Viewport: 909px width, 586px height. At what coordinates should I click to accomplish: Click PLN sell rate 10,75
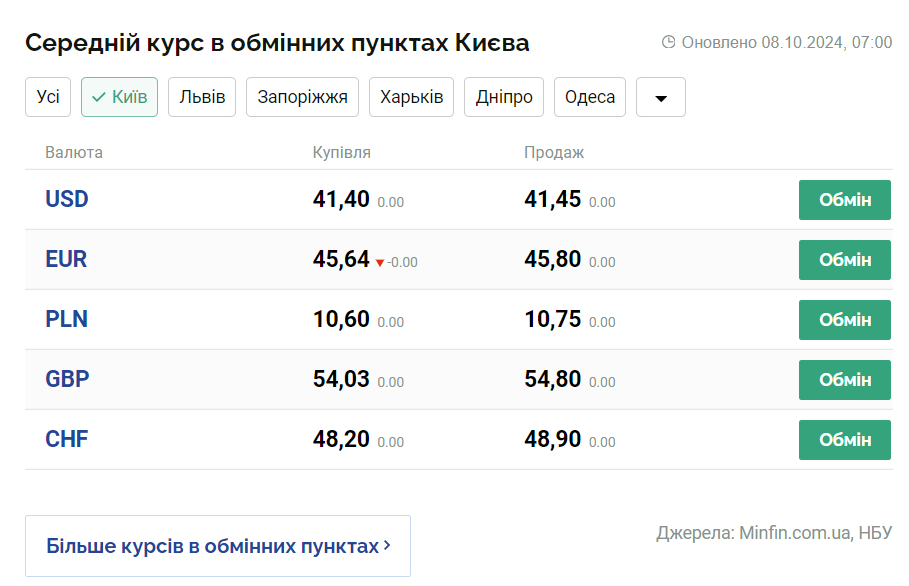[552, 319]
